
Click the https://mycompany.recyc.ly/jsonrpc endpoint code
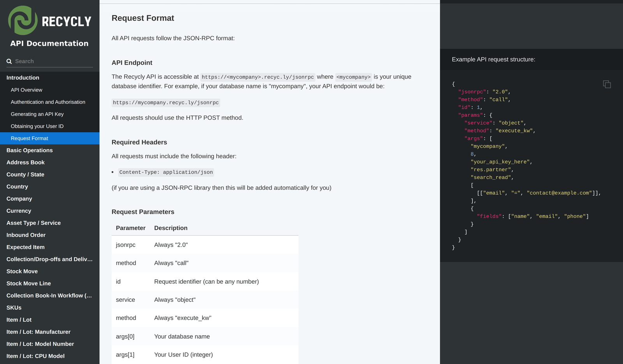click(x=166, y=103)
